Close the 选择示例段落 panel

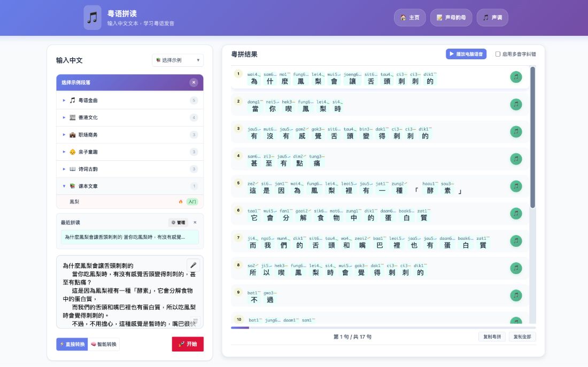coord(194,82)
